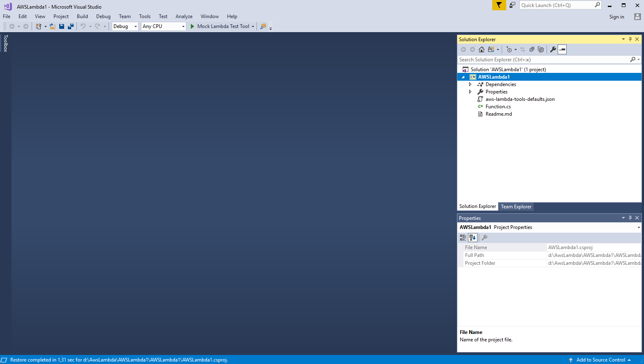Image resolution: width=644 pixels, height=364 pixels.
Task: Open the toolbar options overflow arrow
Action: click(x=271, y=28)
